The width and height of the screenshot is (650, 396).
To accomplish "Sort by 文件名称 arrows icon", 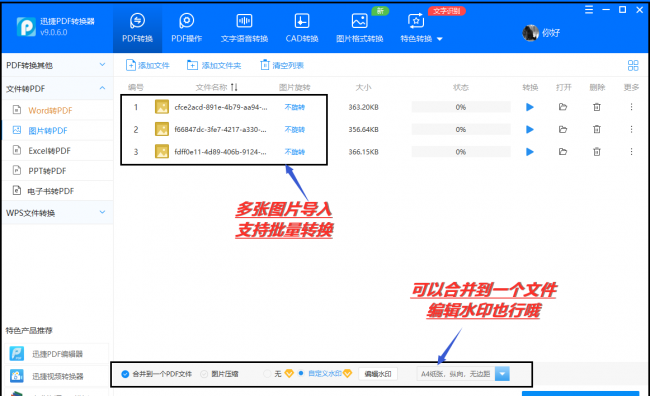I will [234, 87].
